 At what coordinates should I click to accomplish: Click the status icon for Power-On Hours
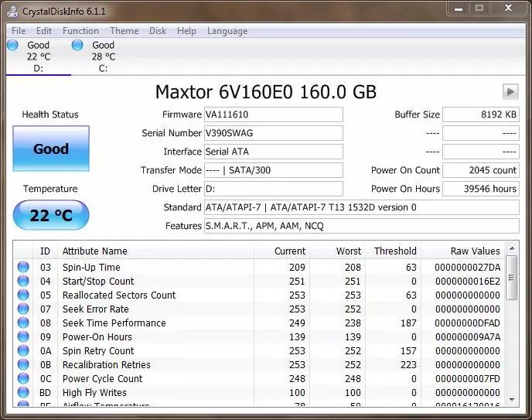pos(23,336)
